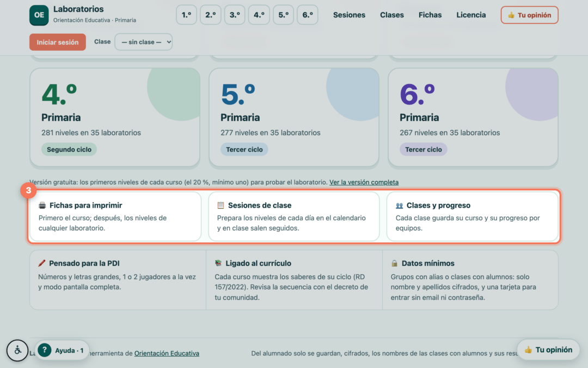Select the 5.º grade button in header
The image size is (588, 368).
pyautogui.click(x=284, y=15)
